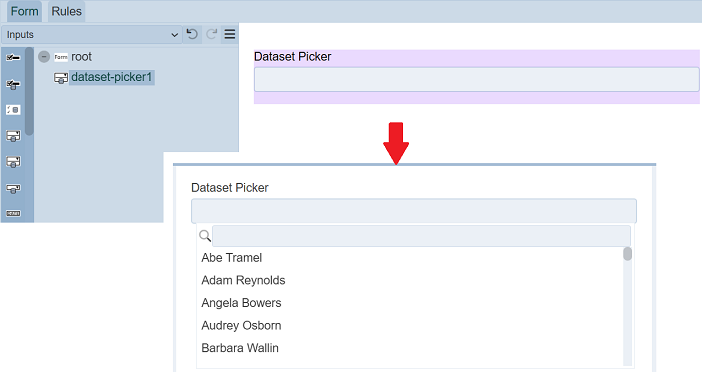This screenshot has width=702, height=372.
Task: Click the undo arrow icon
Action: (192, 34)
